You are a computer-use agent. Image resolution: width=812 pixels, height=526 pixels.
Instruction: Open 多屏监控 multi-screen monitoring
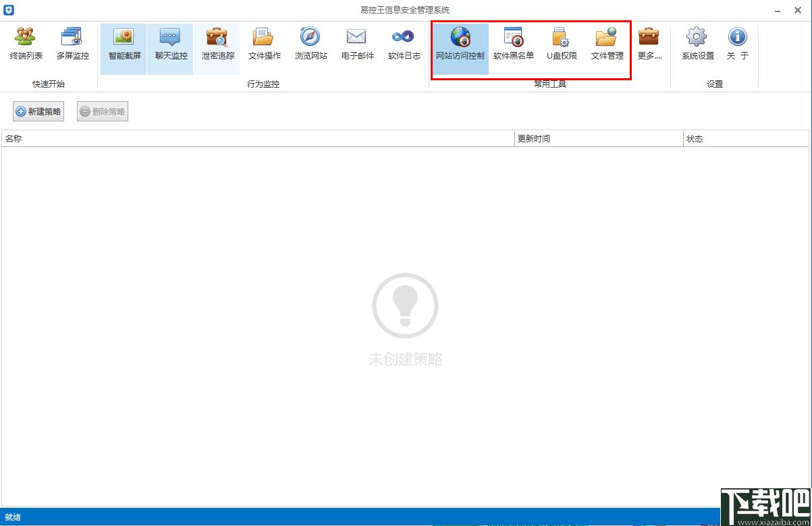click(x=72, y=45)
